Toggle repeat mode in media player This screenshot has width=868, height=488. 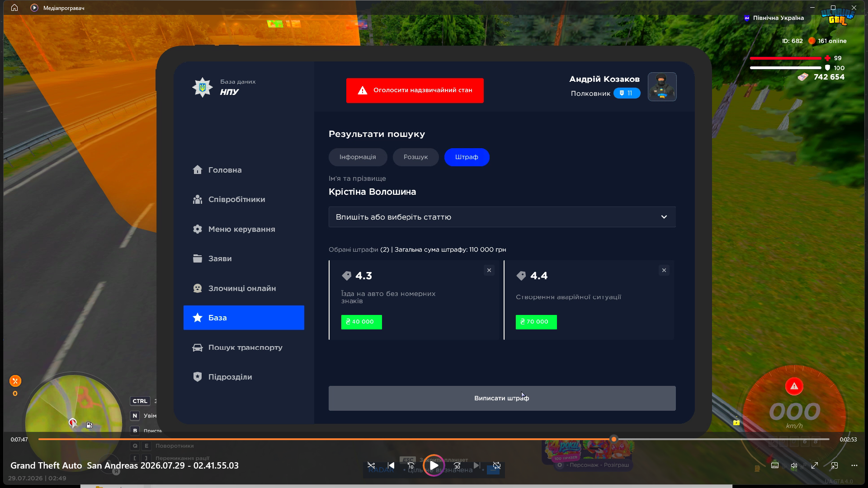click(497, 465)
